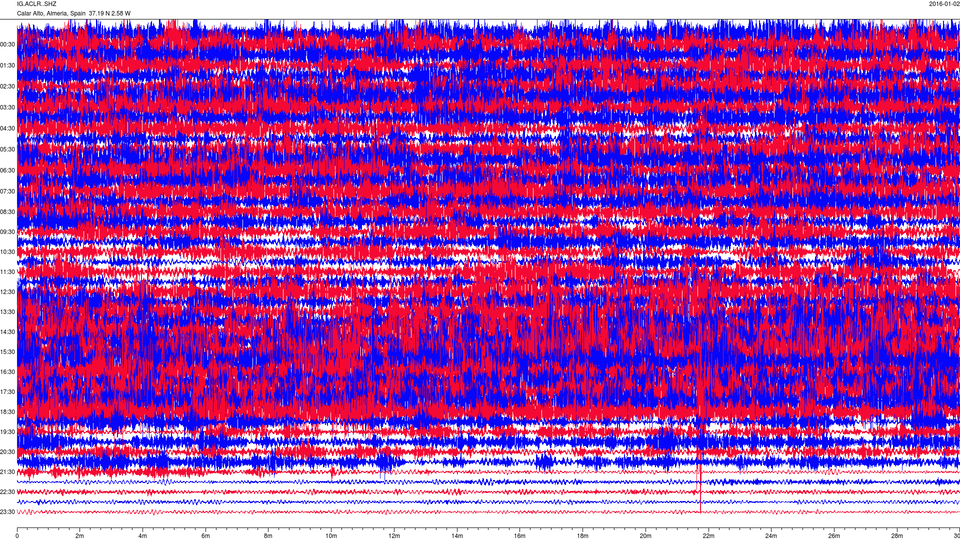
Task: Click the 8m tick label on the minute axis
Action: [268, 536]
